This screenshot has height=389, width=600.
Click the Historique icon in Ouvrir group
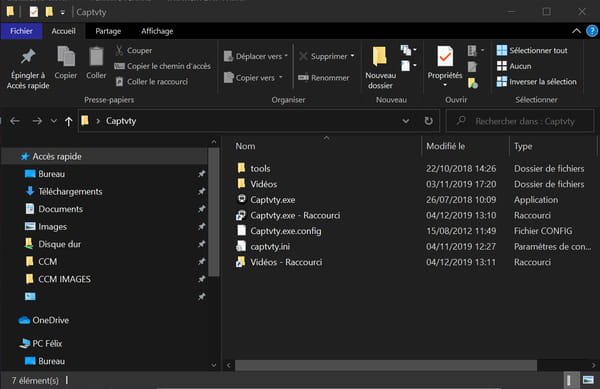pyautogui.click(x=473, y=83)
